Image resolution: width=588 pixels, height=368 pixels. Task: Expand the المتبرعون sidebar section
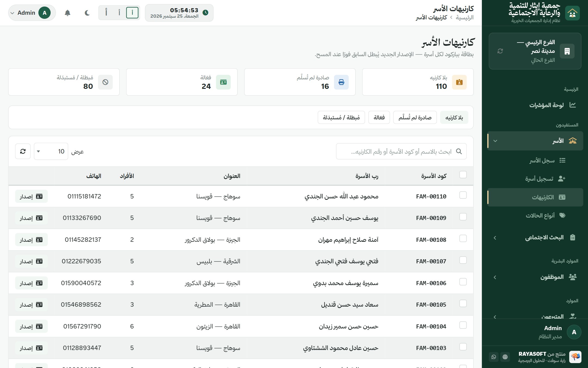(x=535, y=316)
